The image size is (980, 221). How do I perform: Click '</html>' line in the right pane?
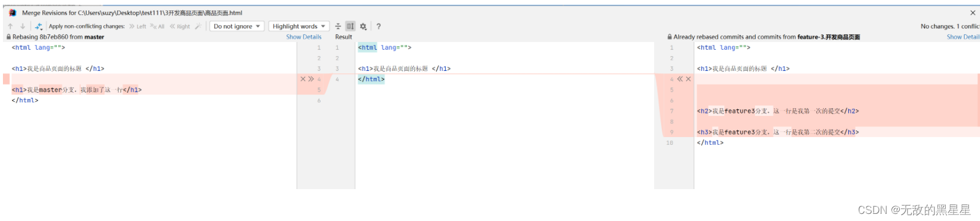coord(710,143)
